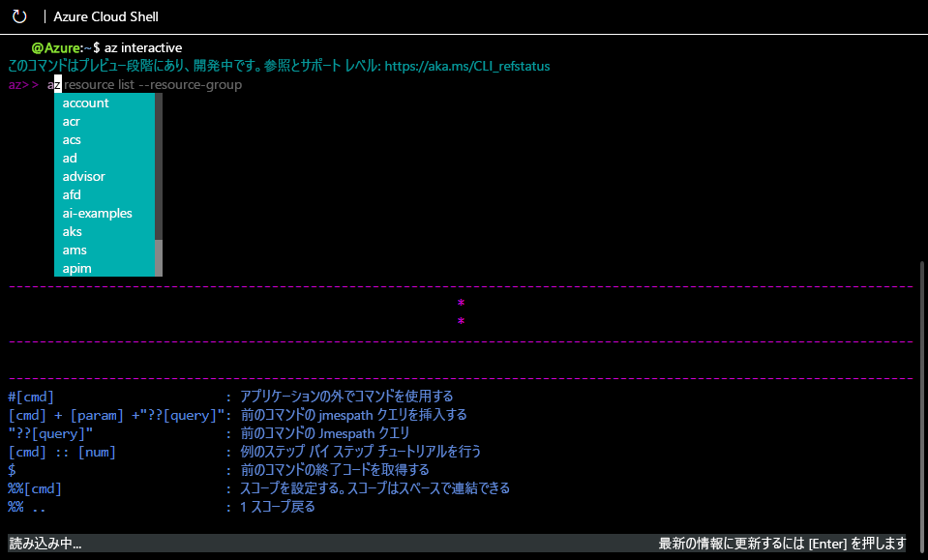Select "afd" in the command completions
Viewport: 928px width, 560px height.
(x=72, y=194)
